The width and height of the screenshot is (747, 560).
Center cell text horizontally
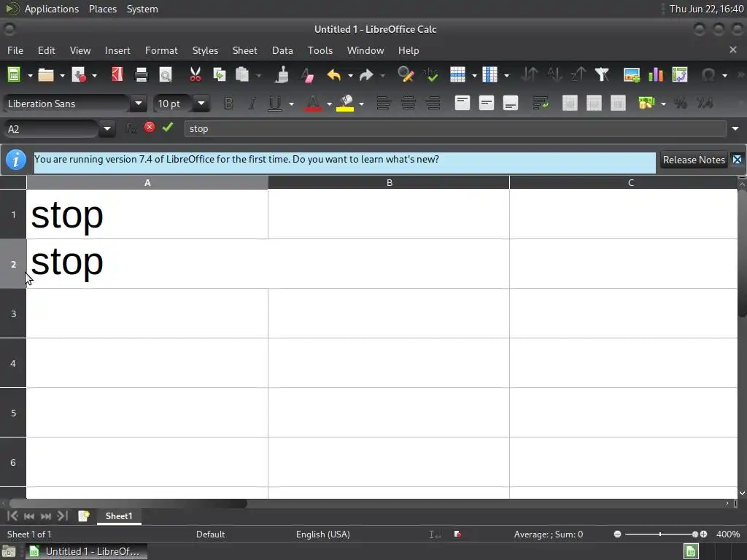pos(409,104)
